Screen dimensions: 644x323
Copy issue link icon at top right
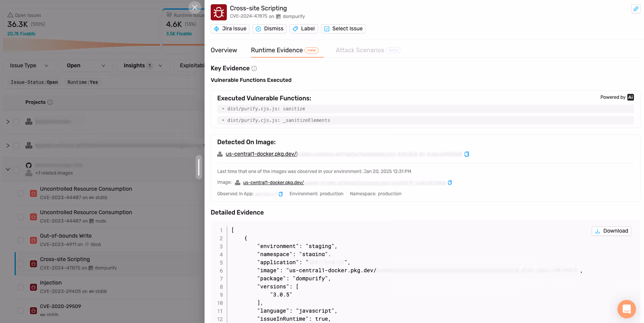[x=636, y=9]
